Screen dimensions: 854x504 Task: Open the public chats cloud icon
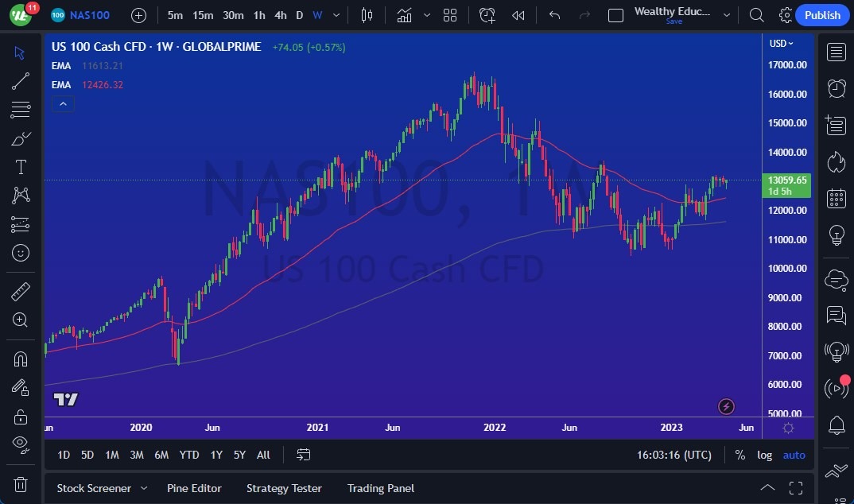tap(836, 280)
